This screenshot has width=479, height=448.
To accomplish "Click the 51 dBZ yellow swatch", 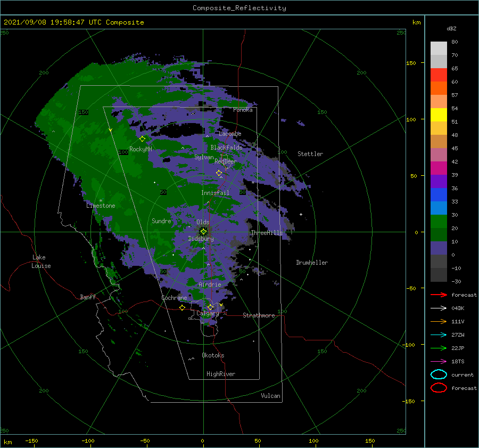I will click(439, 115).
